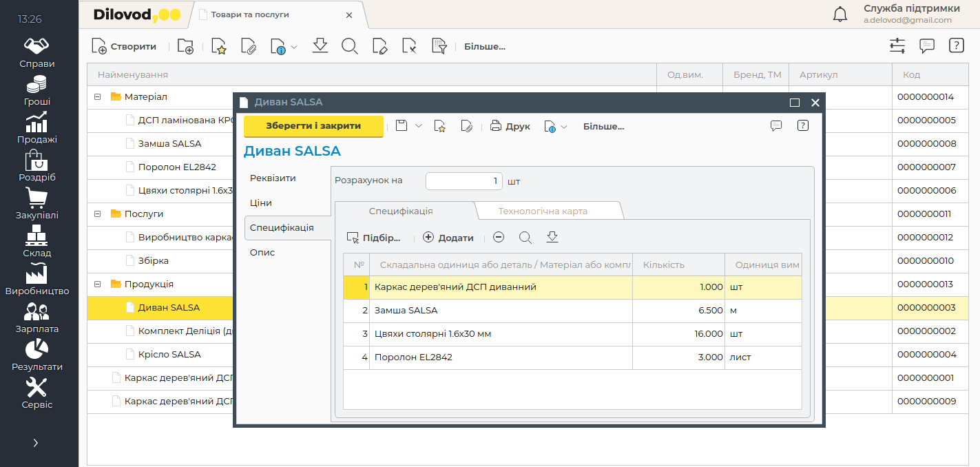Open the info document dropdown in main toolbar
This screenshot has width=980, height=467.
click(284, 47)
